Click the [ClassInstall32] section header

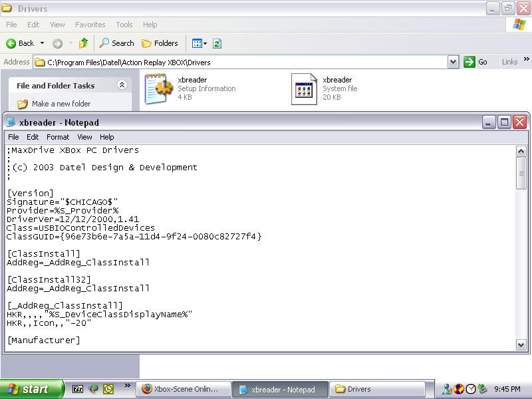click(49, 280)
